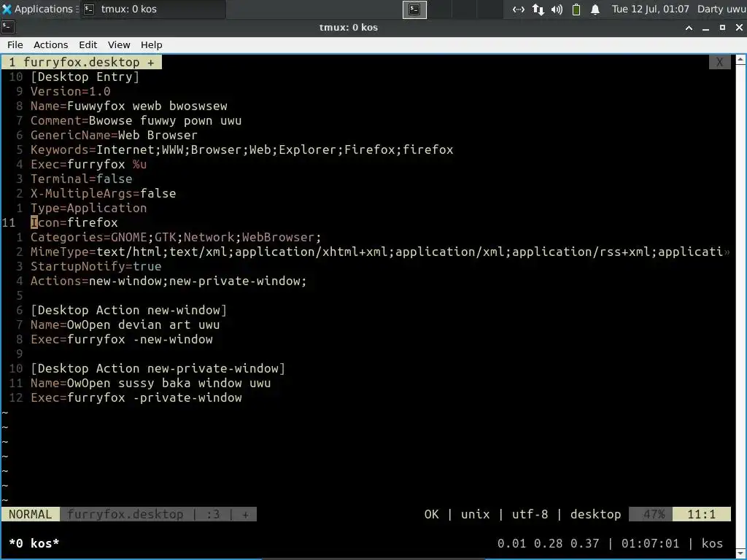Click the Exec=furryfox %u line
The image size is (747, 560).
tap(88, 164)
